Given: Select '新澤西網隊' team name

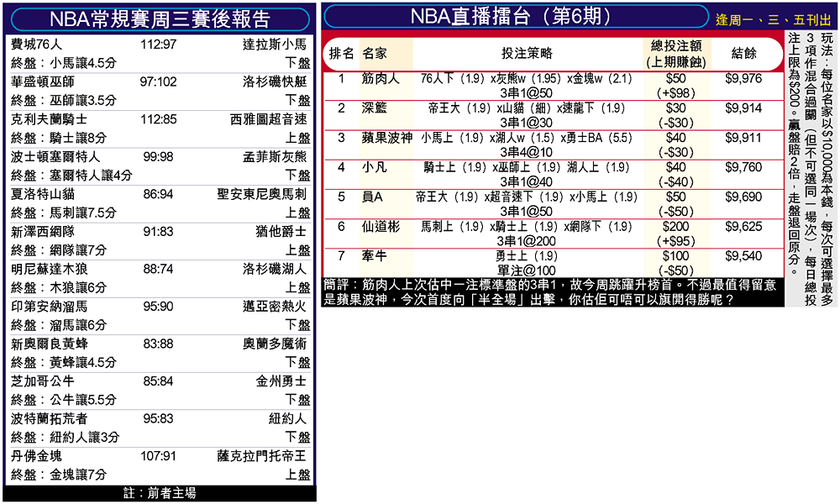Looking at the screenshot, I should pos(42,231).
